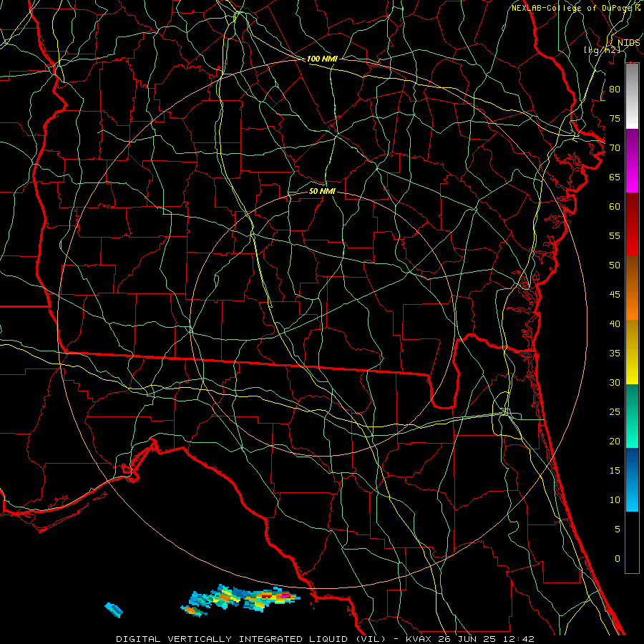Click the scale value 50

tap(615, 265)
